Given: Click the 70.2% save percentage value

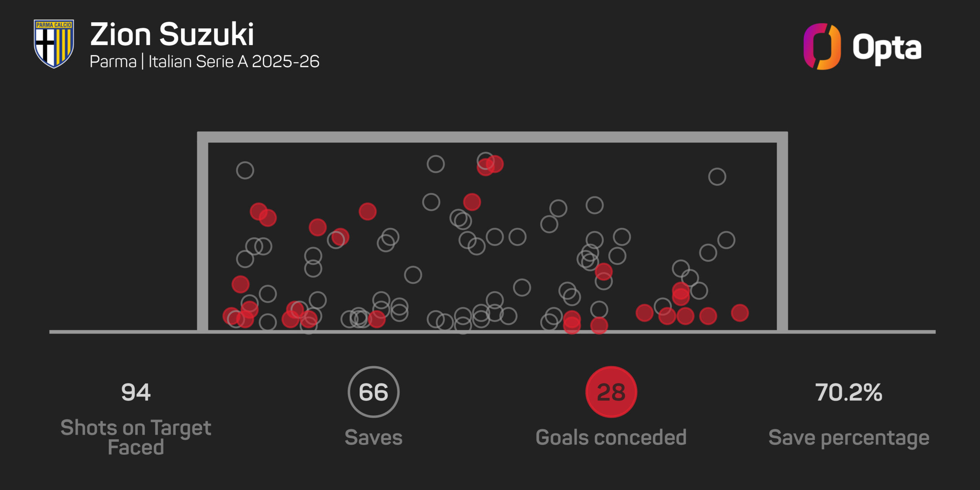Looking at the screenshot, I should pos(849,392).
